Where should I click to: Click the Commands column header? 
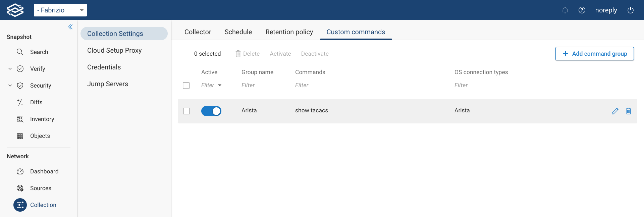pyautogui.click(x=310, y=72)
